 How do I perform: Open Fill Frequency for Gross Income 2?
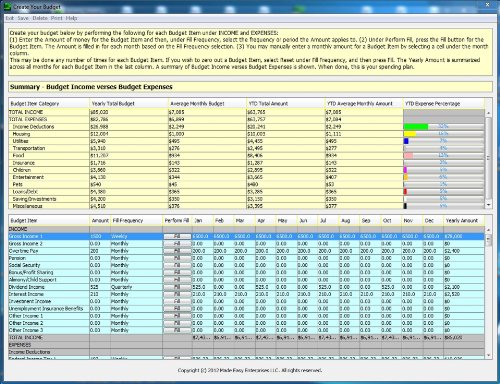point(136,244)
